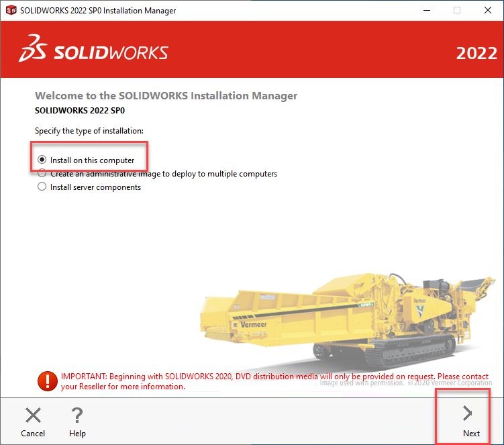The image size is (504, 445).
Task: Click the SOLIDWORKS title bar app icon
Action: point(11,10)
